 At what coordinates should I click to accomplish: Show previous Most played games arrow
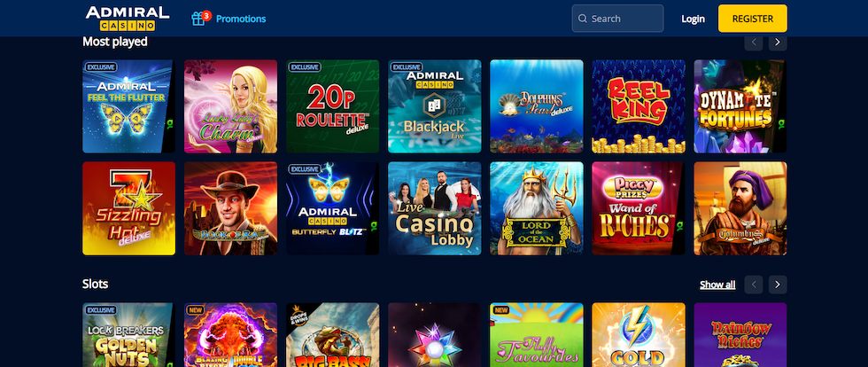coord(754,42)
